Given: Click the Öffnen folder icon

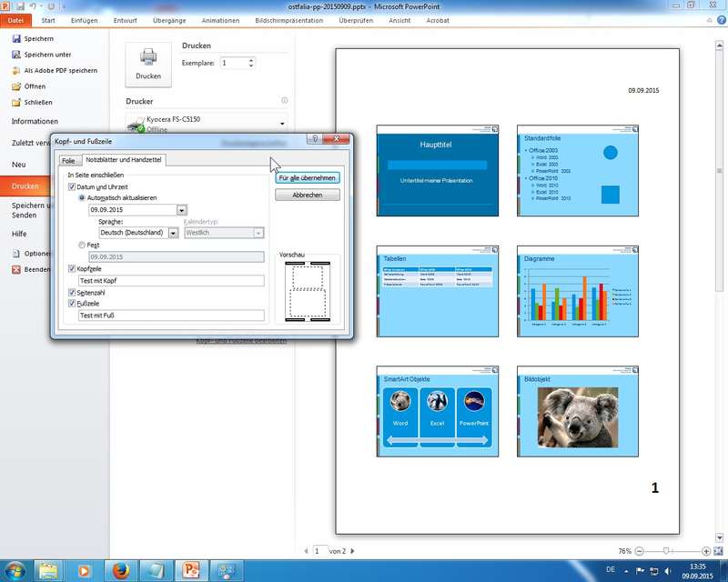Looking at the screenshot, I should [x=16, y=86].
